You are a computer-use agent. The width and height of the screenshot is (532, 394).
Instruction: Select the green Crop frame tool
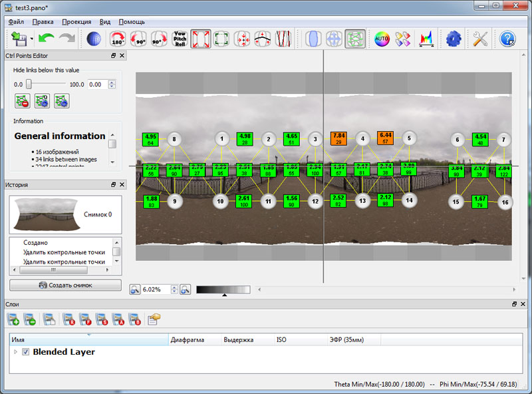click(221, 39)
